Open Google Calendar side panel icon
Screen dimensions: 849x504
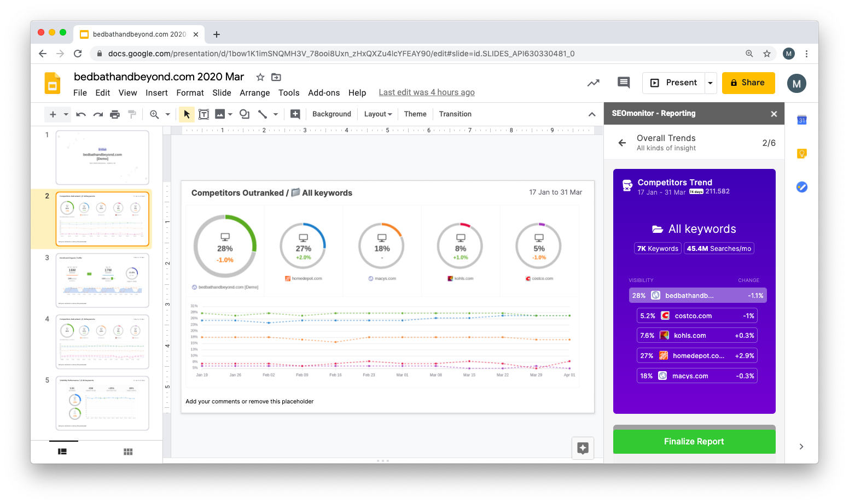click(802, 120)
